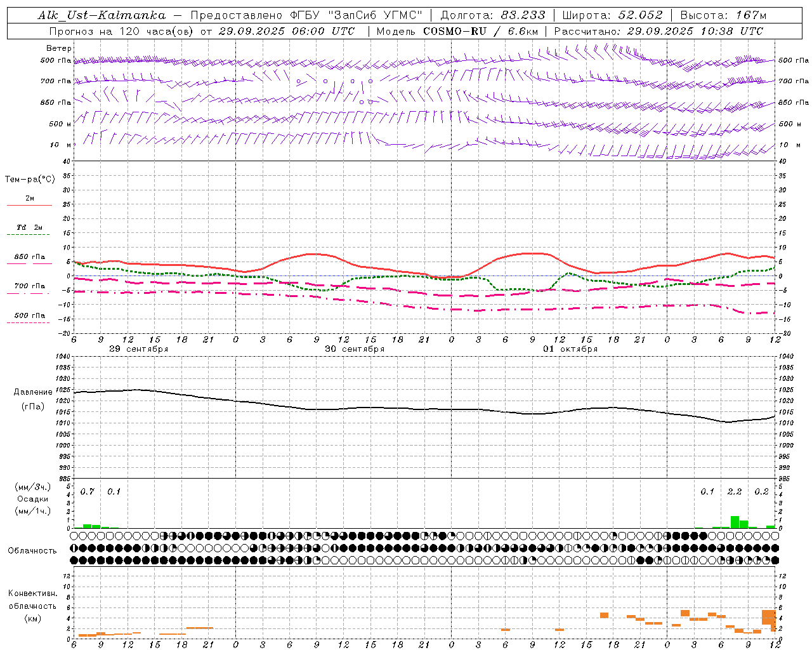The width and height of the screenshot is (812, 650).
Task: Click the '0.2' precipitation total value
Action: click(761, 491)
